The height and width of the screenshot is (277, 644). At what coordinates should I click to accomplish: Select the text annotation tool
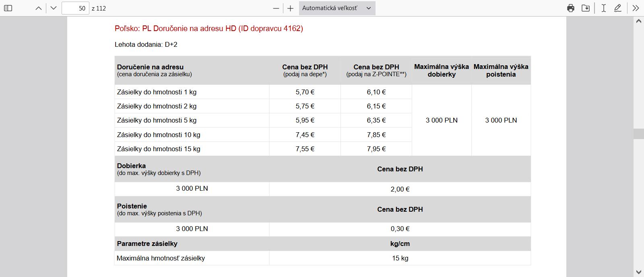click(x=603, y=8)
